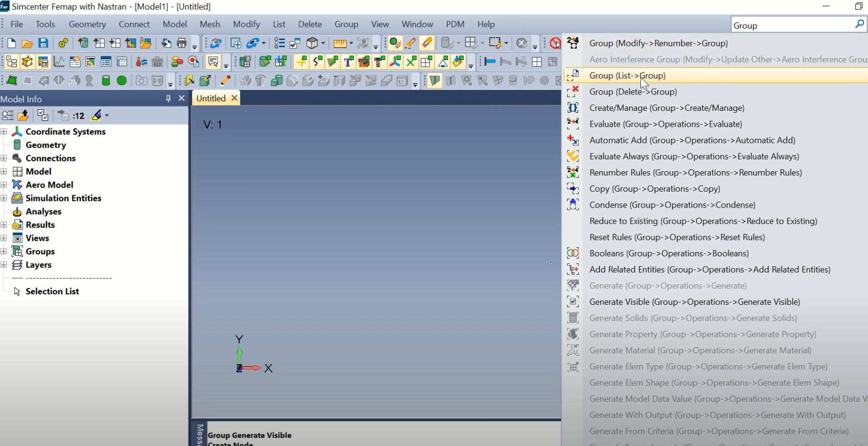Select Group (List->Group) search result
868x446 pixels.
[716, 75]
